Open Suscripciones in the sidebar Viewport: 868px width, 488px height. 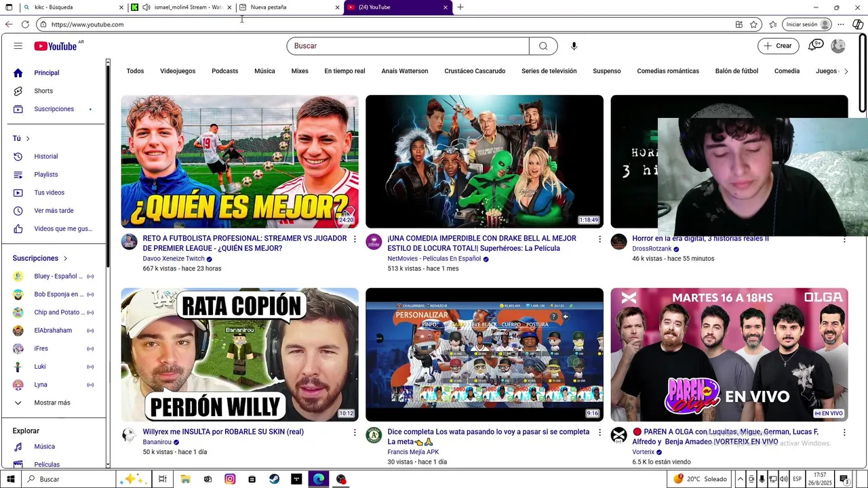click(x=53, y=109)
